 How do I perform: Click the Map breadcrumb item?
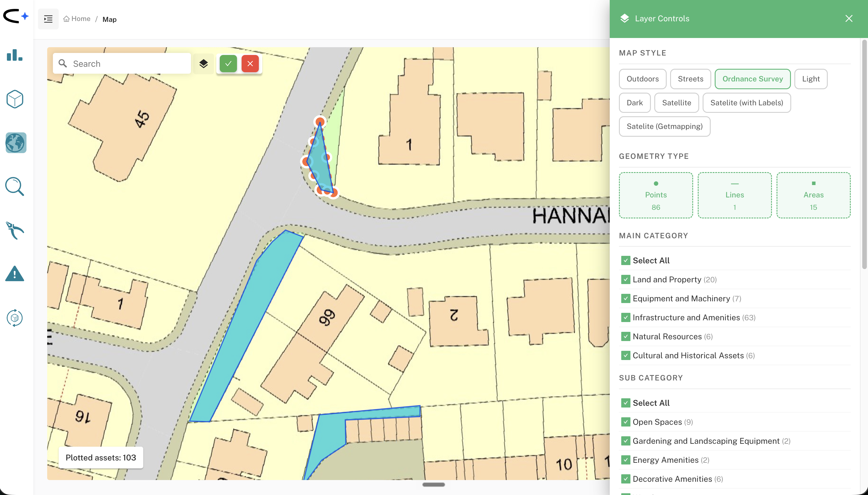[x=109, y=19]
